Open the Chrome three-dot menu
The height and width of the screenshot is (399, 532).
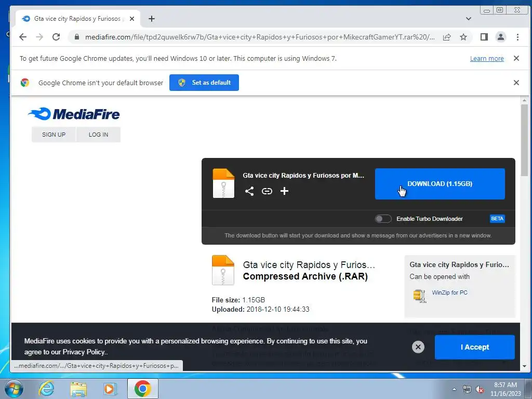(x=517, y=37)
